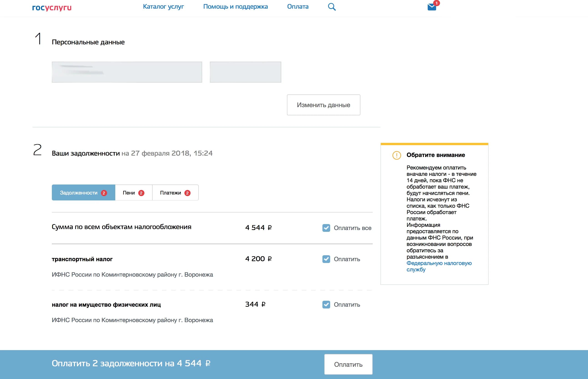Image resolution: width=588 pixels, height=379 pixels.
Task: Click Оплатить 2 задолженности на 4 544 text
Action: coord(131,364)
